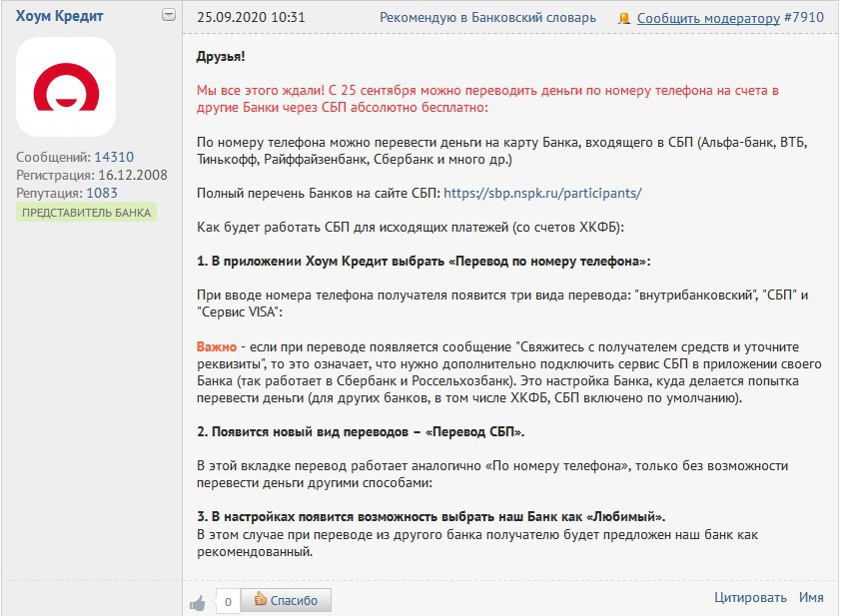Click the Имя link
The height and width of the screenshot is (616, 841).
811,597
